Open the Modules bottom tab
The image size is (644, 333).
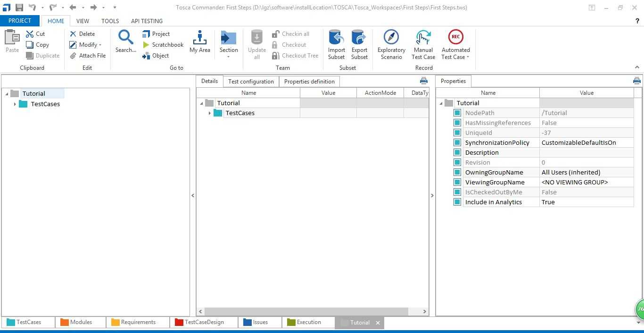coord(81,322)
